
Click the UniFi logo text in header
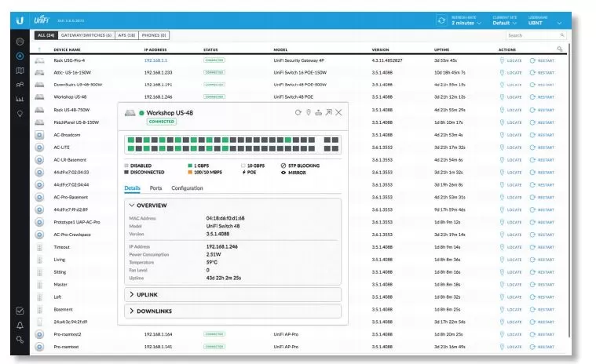tap(42, 20)
